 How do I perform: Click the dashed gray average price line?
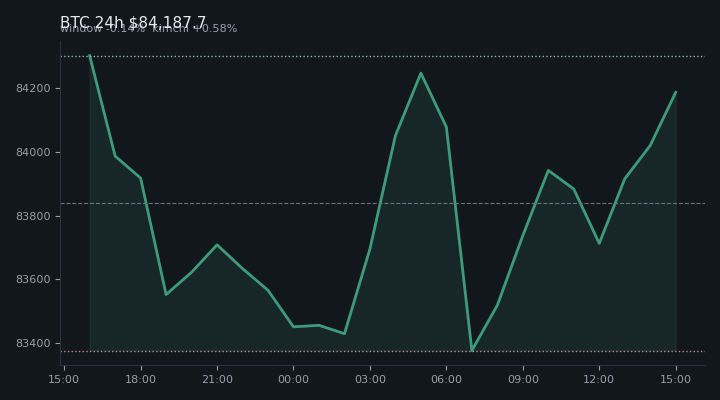[383, 203]
